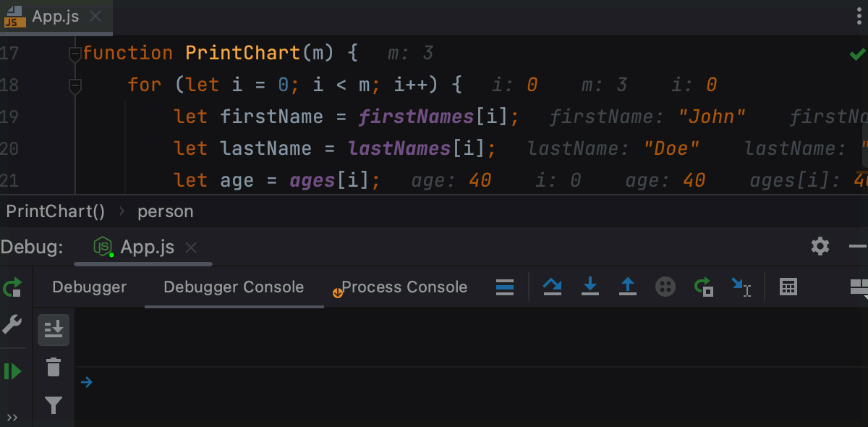This screenshot has width=868, height=427.
Task: Expand the hidden left toolbar actions
Action: click(x=12, y=418)
